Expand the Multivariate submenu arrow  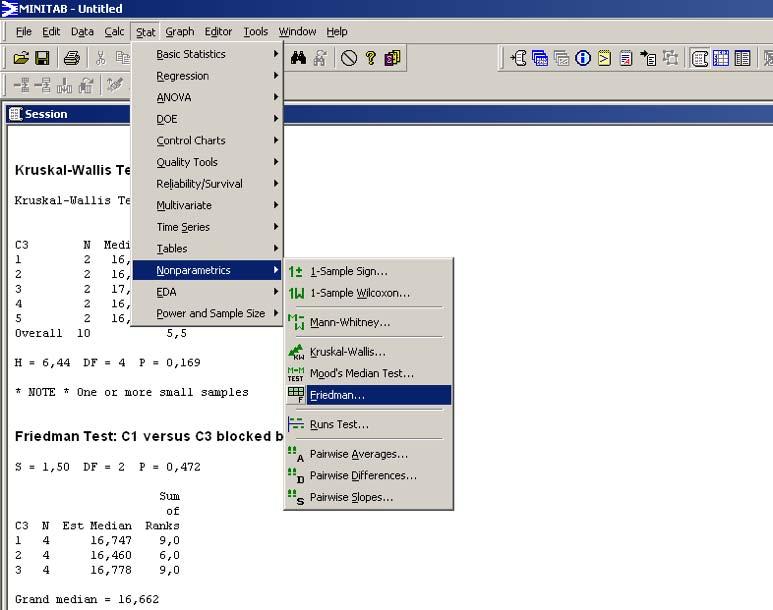click(276, 205)
